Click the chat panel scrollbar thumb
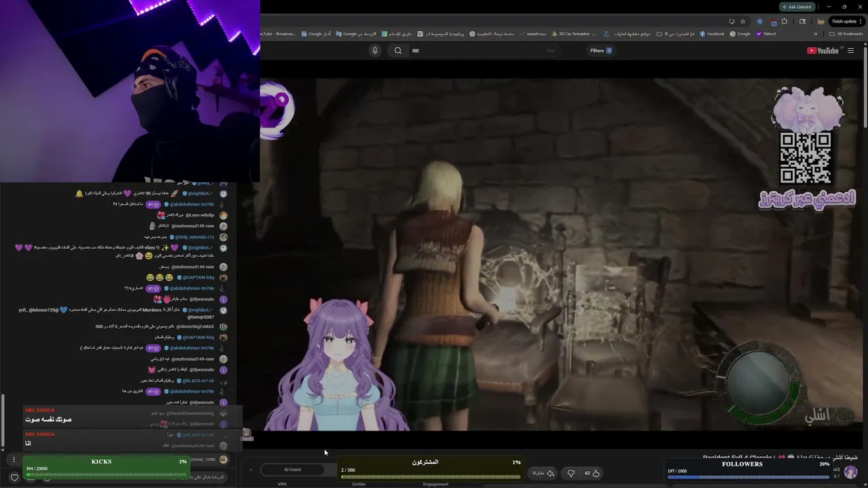Viewport: 868px width, 488px height. [3, 422]
